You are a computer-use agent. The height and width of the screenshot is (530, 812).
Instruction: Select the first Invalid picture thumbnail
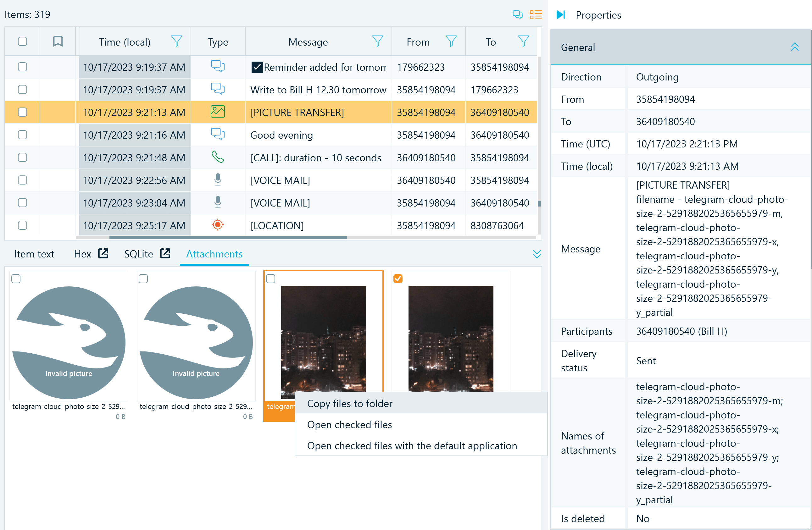tap(69, 343)
